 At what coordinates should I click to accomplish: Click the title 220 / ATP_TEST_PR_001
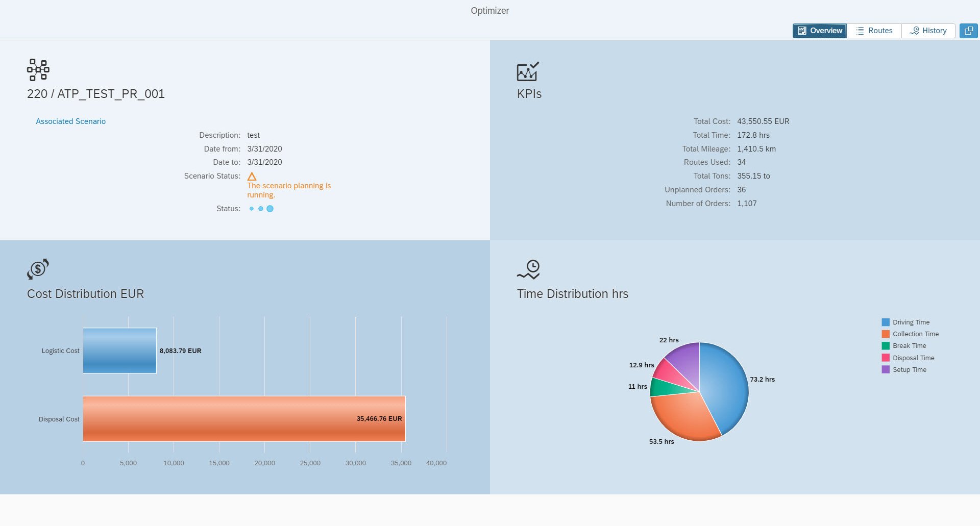[x=96, y=94]
